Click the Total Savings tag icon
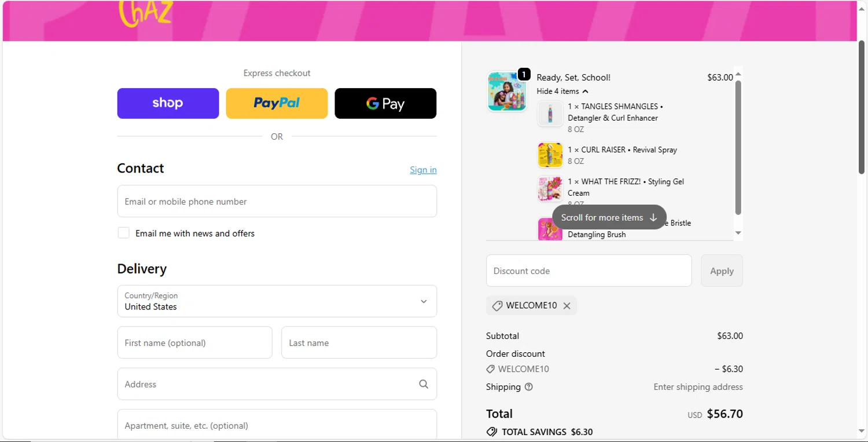This screenshot has width=868, height=442. [x=492, y=432]
